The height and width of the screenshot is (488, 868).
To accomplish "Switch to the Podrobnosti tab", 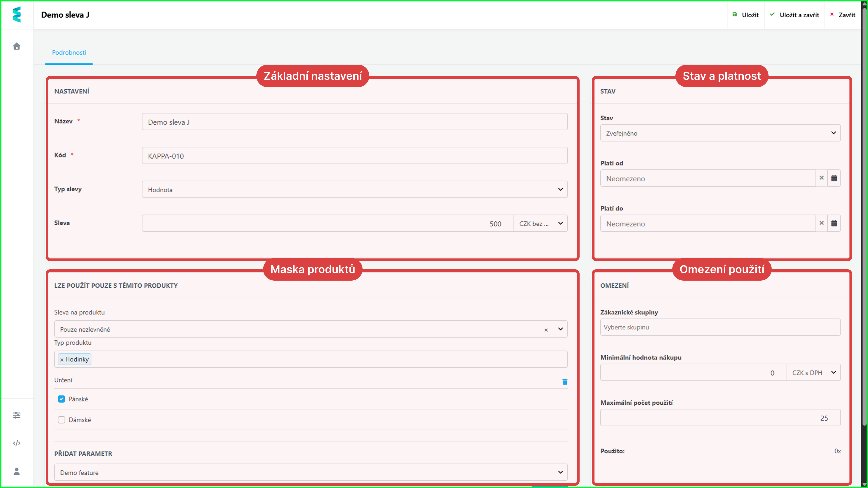I will (69, 53).
